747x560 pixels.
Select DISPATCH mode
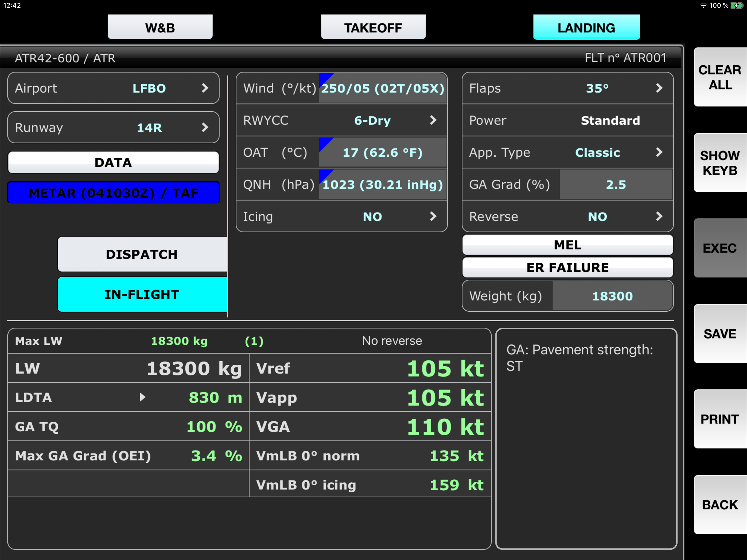142,254
